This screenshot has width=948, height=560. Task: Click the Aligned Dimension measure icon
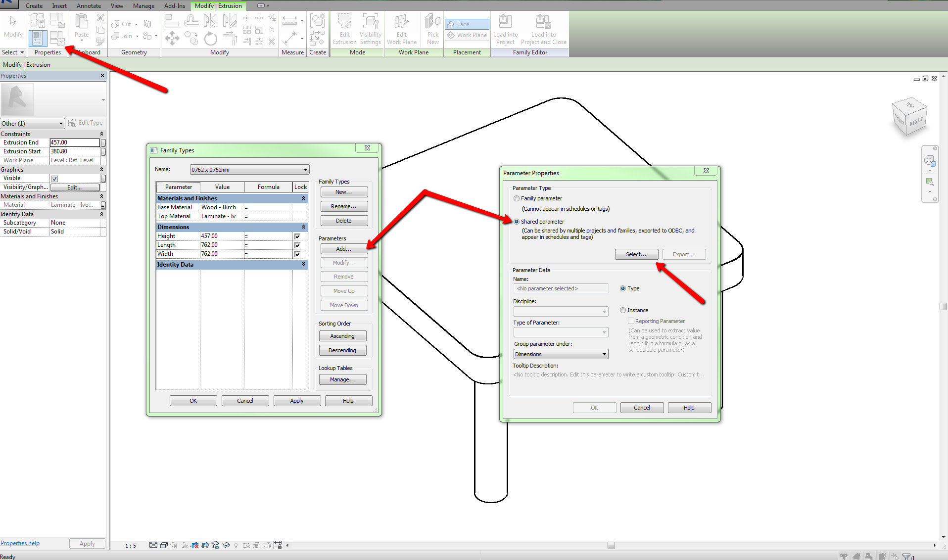click(x=290, y=38)
